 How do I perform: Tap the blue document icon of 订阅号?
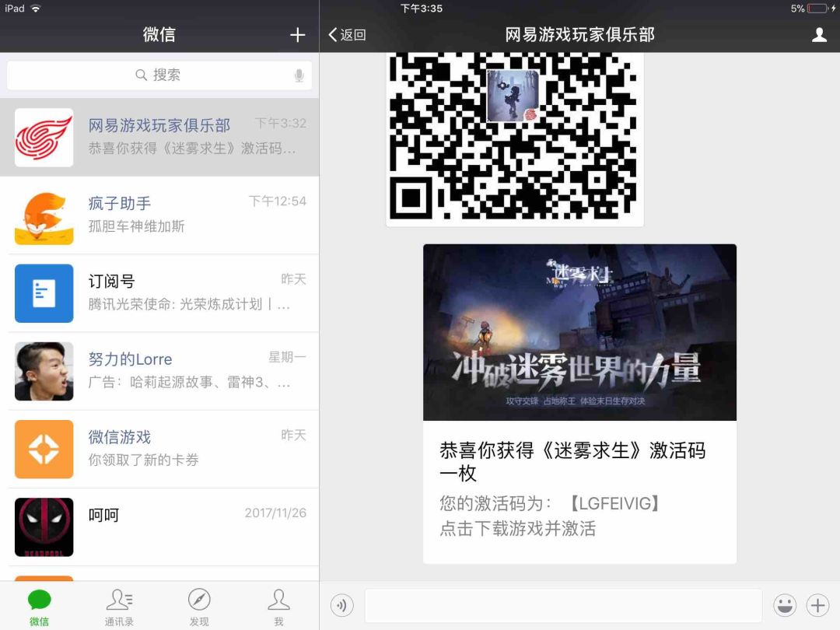click(x=44, y=293)
